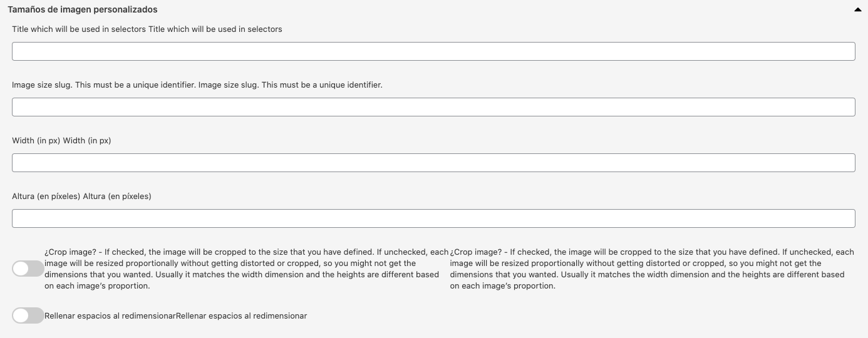Click the repeated 'Rellenar espacios al redimensionar' label
This screenshot has height=338, width=868.
click(x=242, y=316)
